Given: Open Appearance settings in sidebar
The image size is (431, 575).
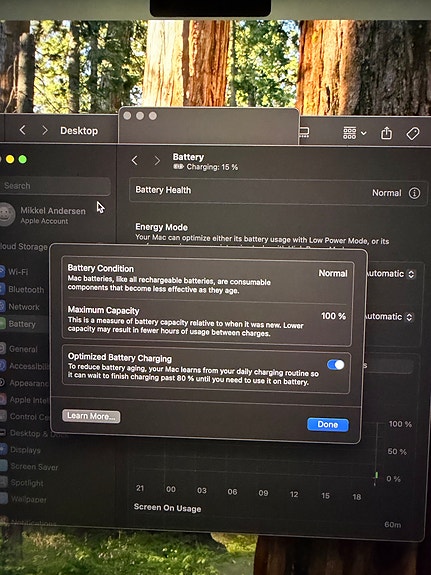Looking at the screenshot, I should (x=25, y=383).
